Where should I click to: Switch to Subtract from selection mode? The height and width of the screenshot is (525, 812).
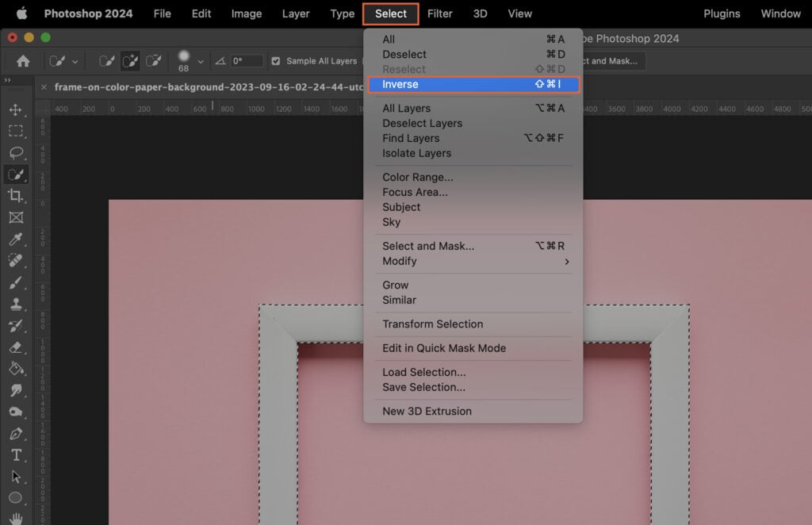(x=153, y=60)
